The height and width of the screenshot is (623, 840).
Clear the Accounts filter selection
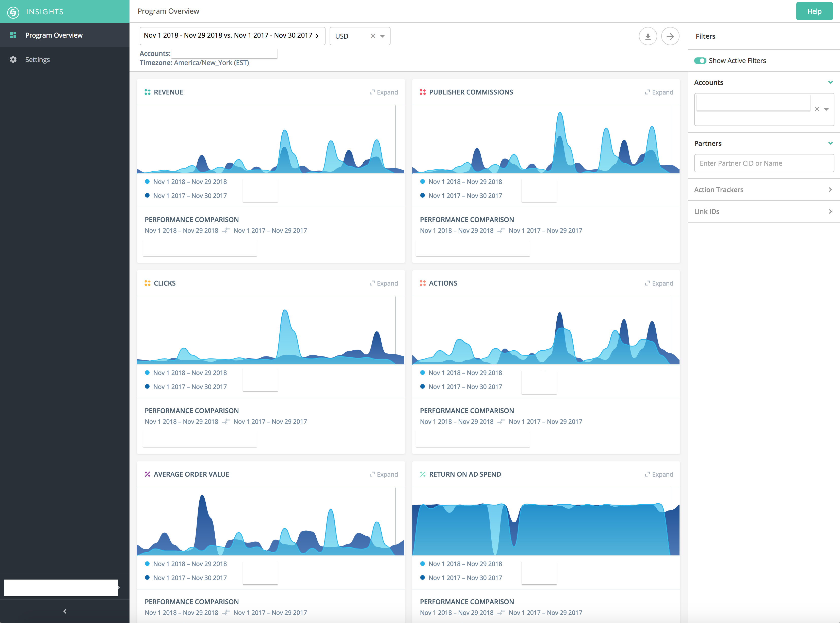817,109
